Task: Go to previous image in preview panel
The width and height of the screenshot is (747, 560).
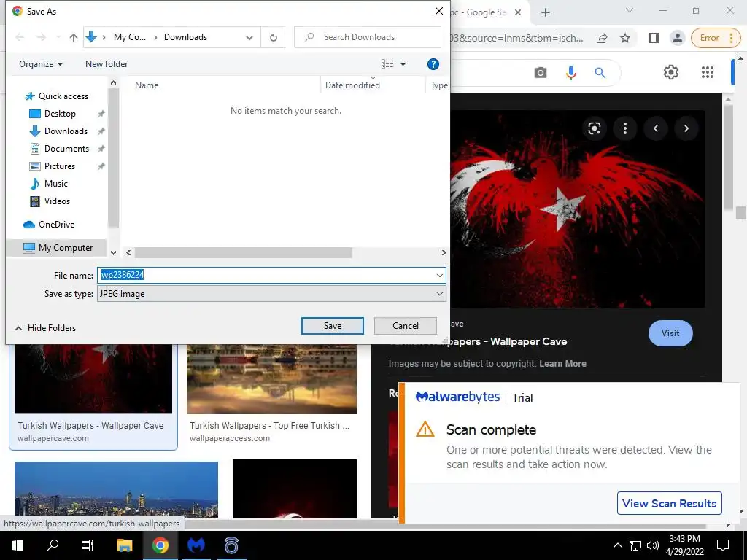Action: pyautogui.click(x=656, y=128)
